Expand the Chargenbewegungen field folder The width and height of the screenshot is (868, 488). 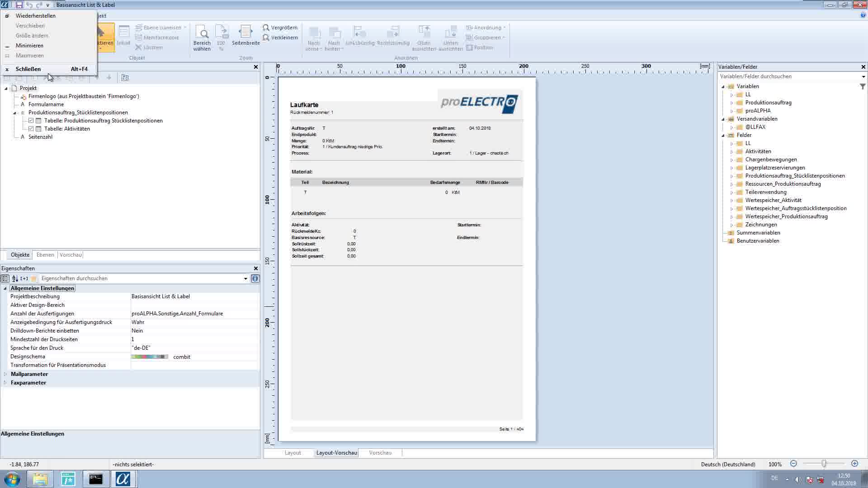[x=731, y=160]
